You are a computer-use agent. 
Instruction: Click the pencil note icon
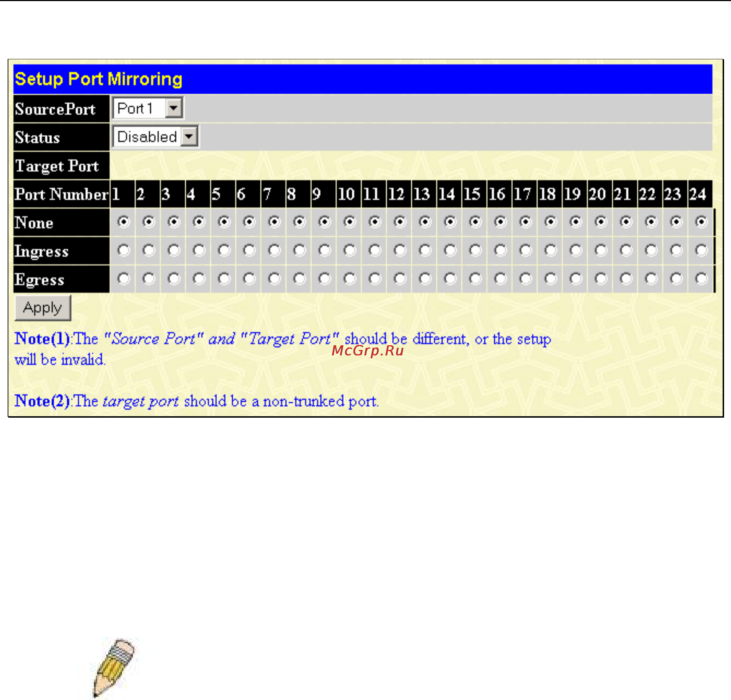point(114,668)
